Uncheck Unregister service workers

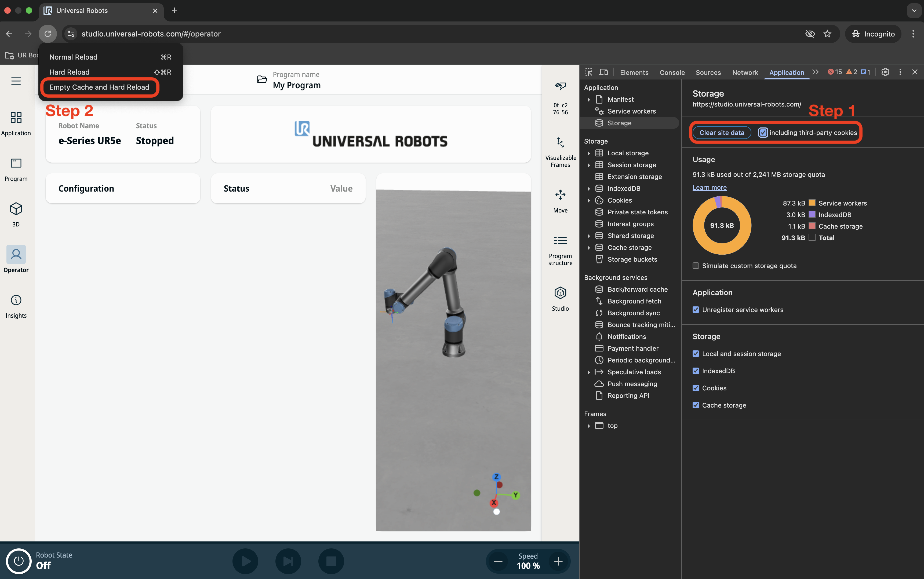click(696, 310)
